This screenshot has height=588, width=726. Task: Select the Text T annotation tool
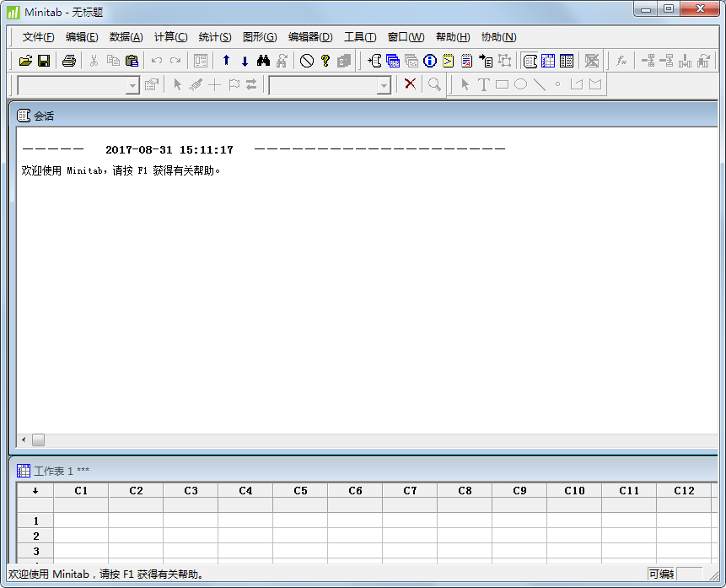[483, 84]
